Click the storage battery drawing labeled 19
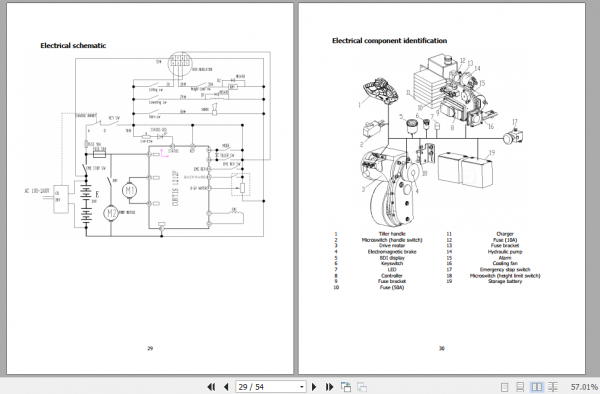The width and height of the screenshot is (600, 394). click(x=465, y=169)
